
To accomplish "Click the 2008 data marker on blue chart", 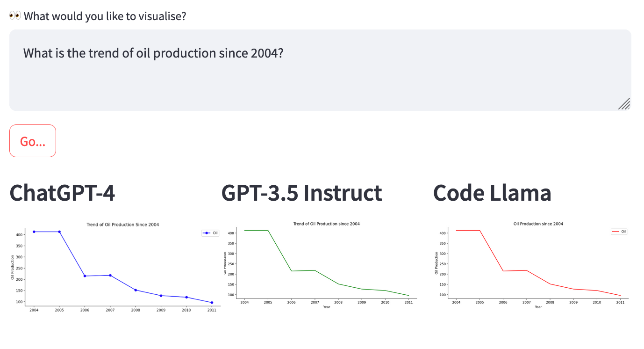I will [x=136, y=290].
